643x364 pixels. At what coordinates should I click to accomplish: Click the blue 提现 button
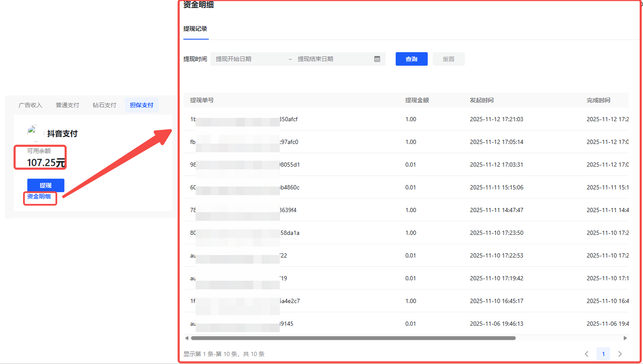(45, 185)
